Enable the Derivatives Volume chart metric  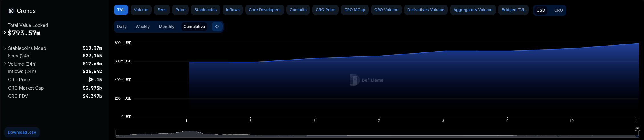pos(426,10)
